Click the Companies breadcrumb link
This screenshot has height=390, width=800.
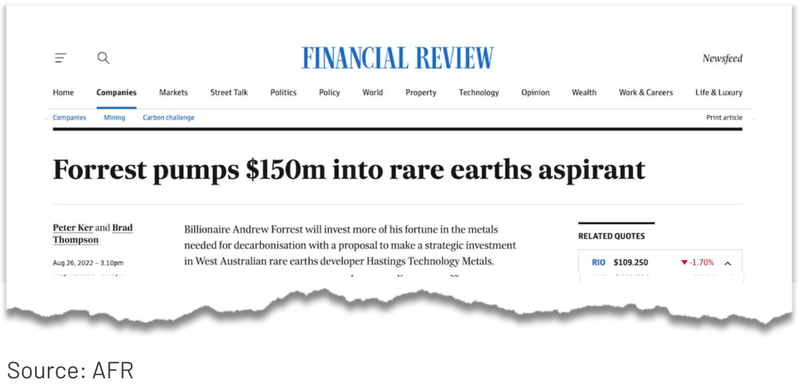point(69,117)
